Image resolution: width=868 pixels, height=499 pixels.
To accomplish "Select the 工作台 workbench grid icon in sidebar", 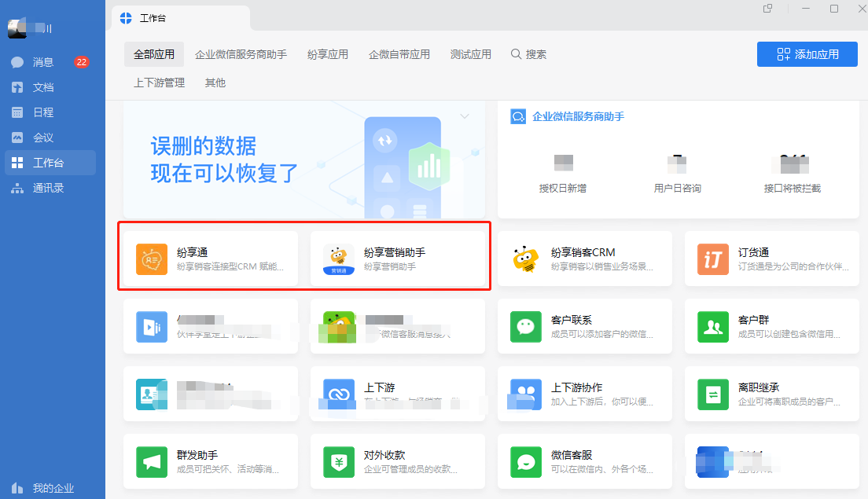I will pyautogui.click(x=17, y=163).
